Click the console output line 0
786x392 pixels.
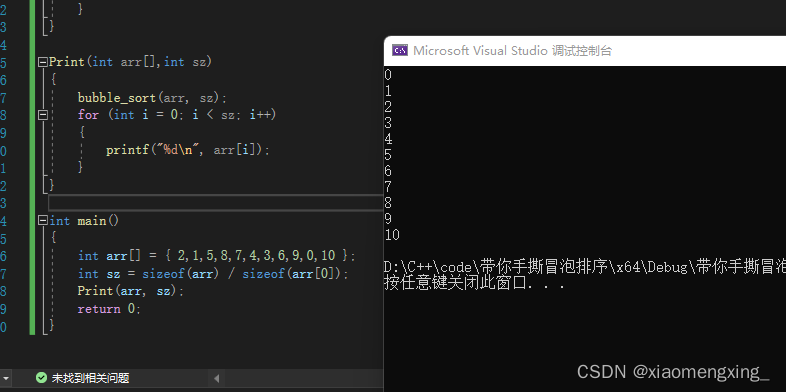pos(388,75)
